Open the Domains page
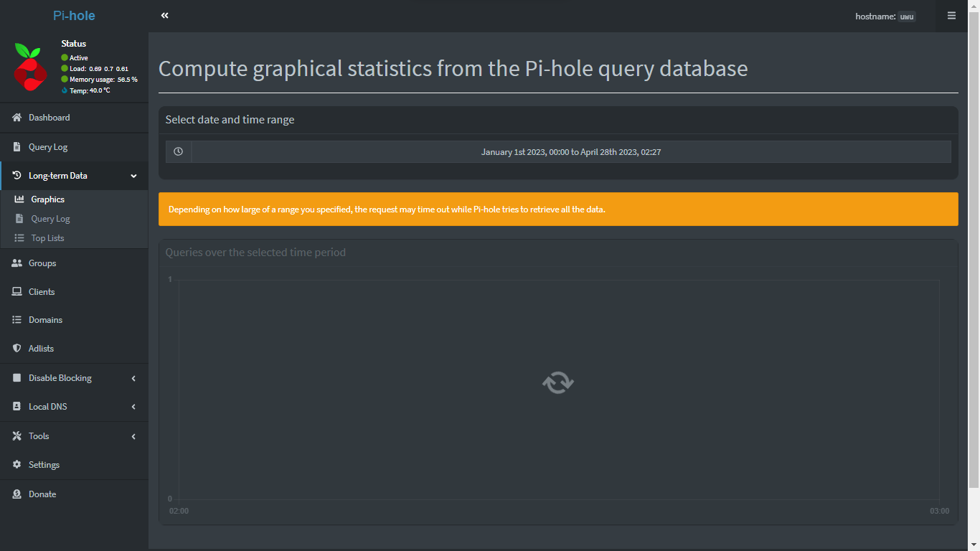Image resolution: width=980 pixels, height=551 pixels. [x=45, y=320]
